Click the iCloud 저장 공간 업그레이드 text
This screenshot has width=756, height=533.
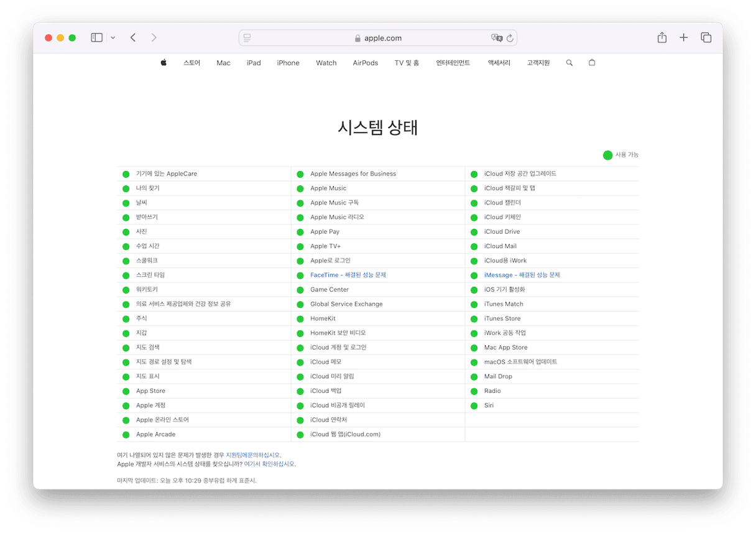tap(520, 174)
